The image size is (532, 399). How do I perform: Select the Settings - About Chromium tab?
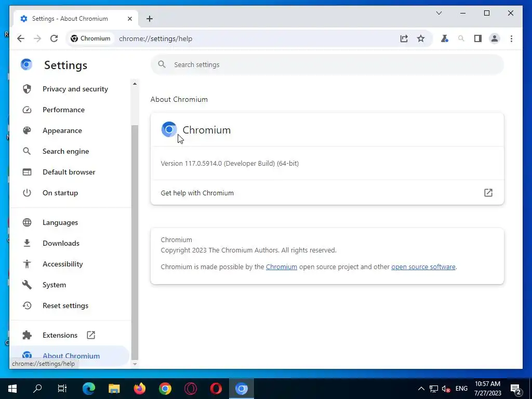point(76,19)
